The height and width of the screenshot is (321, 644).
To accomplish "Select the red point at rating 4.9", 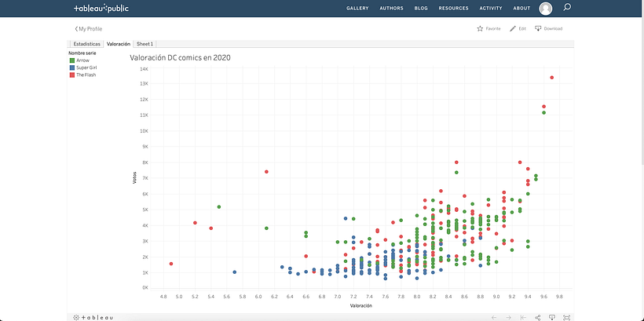I will [171, 264].
